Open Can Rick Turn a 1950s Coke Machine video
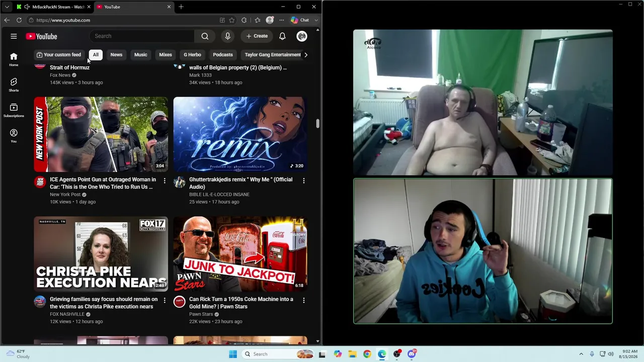The height and width of the screenshot is (362, 644). click(x=241, y=303)
